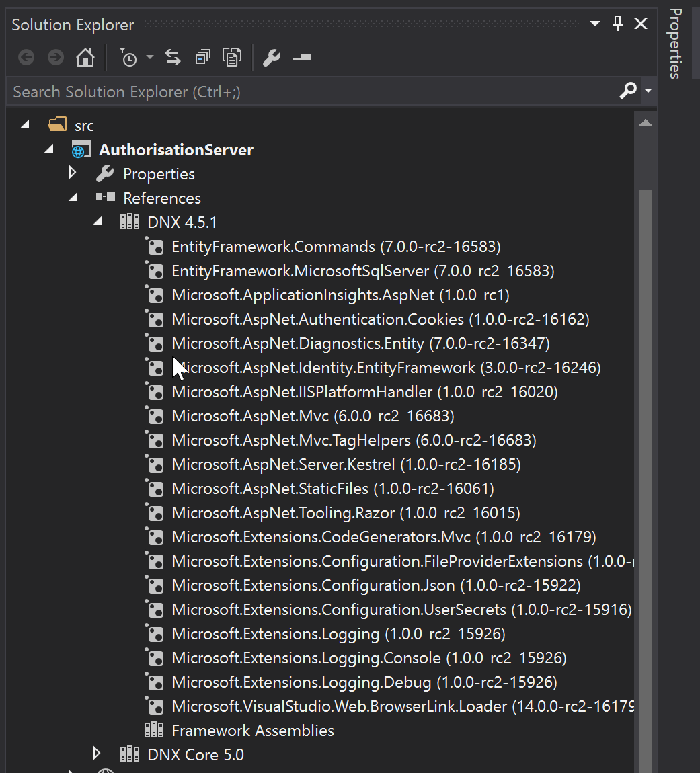Open Pending Changes Filter dropdown arrow

(x=150, y=58)
